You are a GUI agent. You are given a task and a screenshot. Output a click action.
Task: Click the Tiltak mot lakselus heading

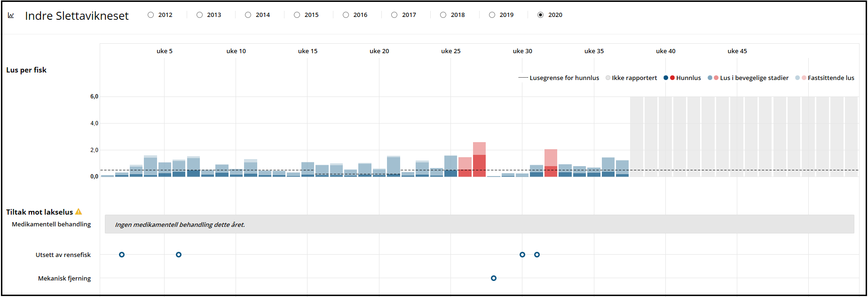[x=39, y=212]
